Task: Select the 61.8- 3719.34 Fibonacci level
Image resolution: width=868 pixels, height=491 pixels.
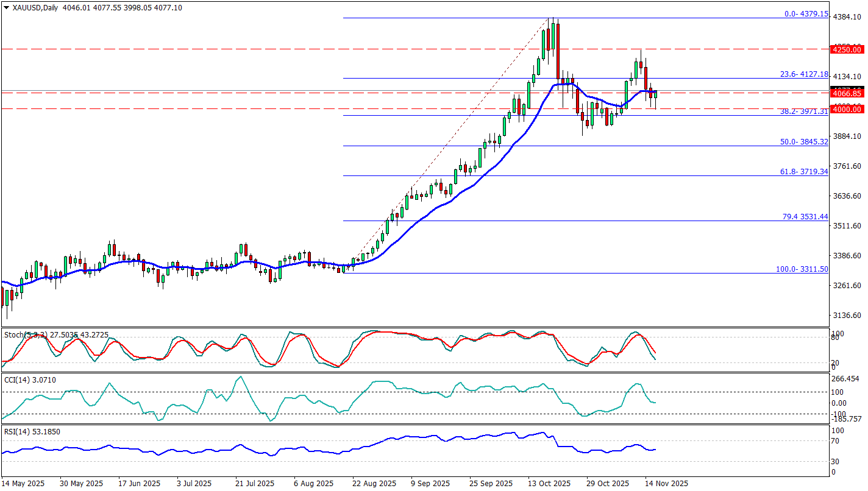Action: pos(805,172)
